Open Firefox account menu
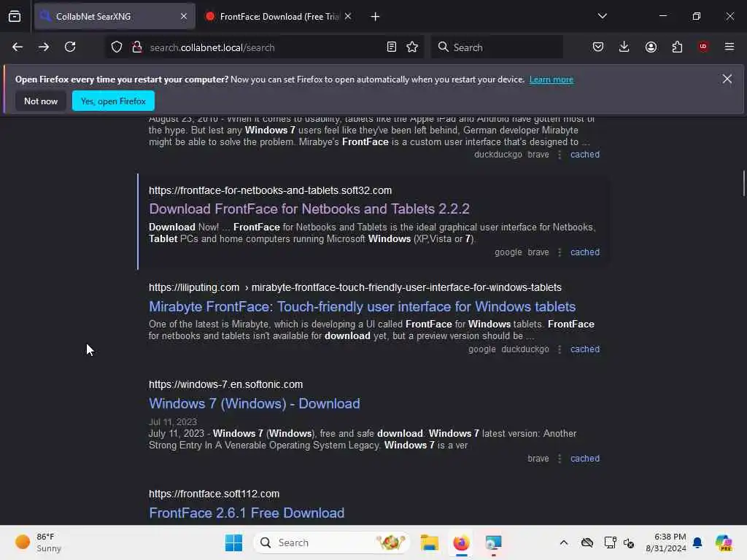 coord(651,47)
